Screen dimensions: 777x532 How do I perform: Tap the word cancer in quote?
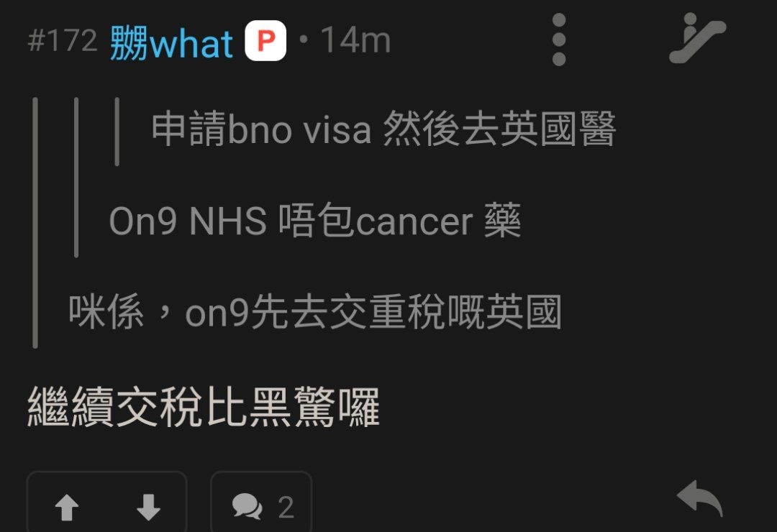(414, 222)
